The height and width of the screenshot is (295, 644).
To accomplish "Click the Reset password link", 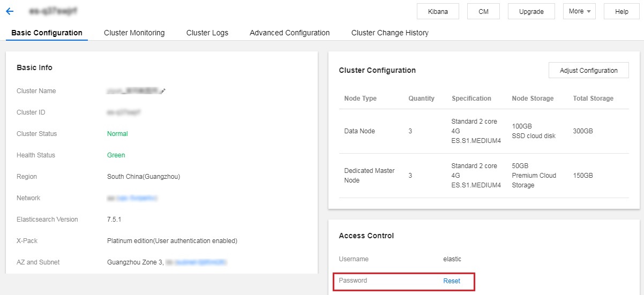I will [452, 281].
